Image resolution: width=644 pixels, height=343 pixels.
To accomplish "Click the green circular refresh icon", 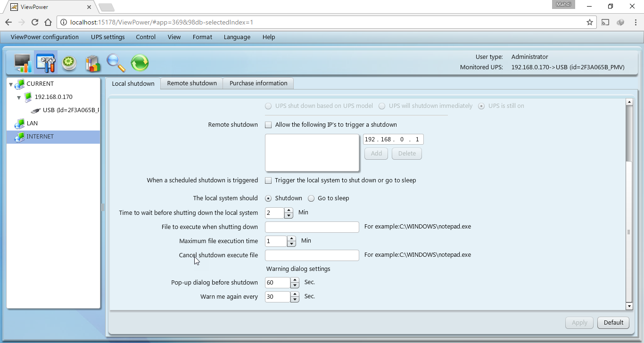I will coord(140,63).
